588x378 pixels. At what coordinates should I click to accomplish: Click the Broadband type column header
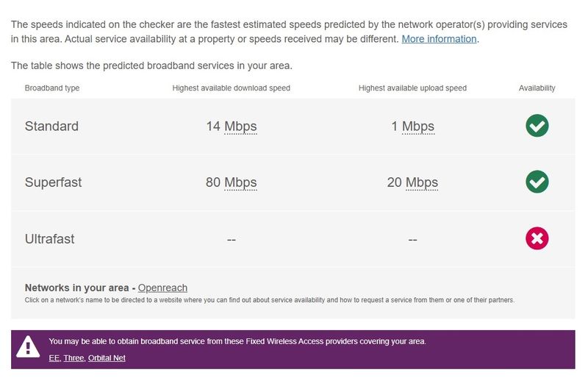[x=52, y=88]
